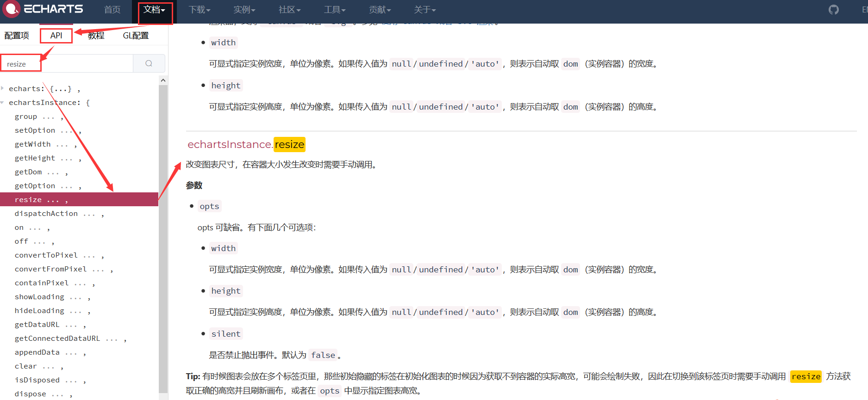Image resolution: width=868 pixels, height=400 pixels.
Task: Click the opts parameter bullet
Action: 209,206
